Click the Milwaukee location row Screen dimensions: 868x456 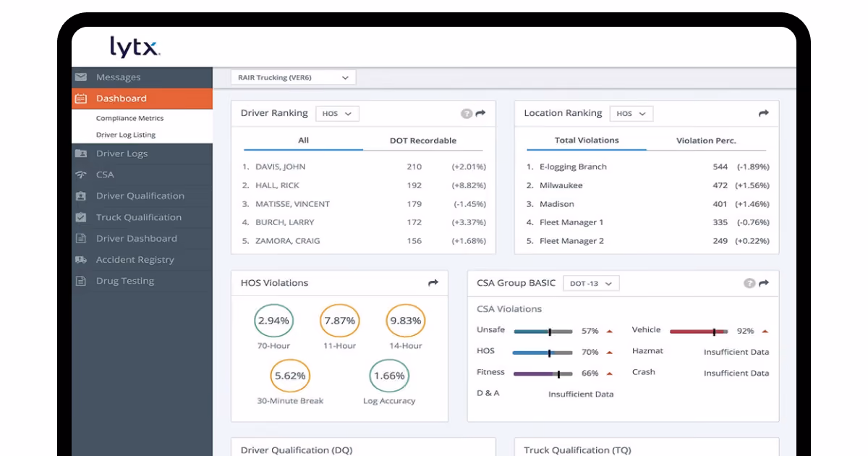(647, 185)
